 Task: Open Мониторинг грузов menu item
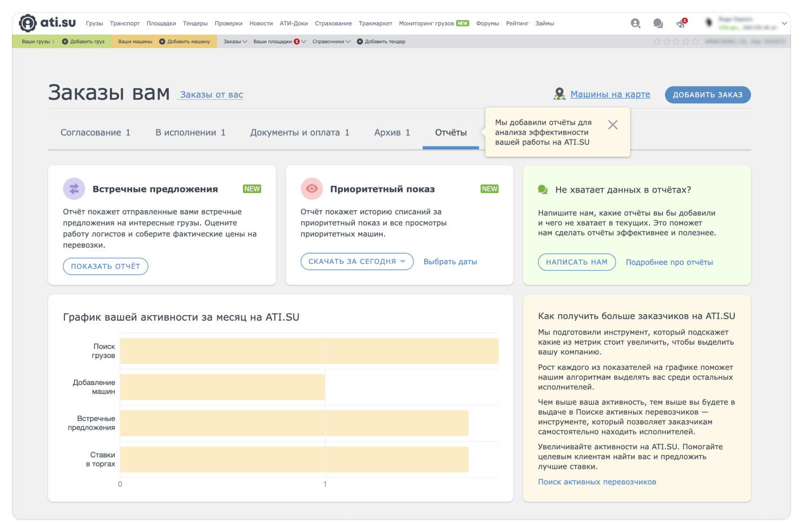434,23
